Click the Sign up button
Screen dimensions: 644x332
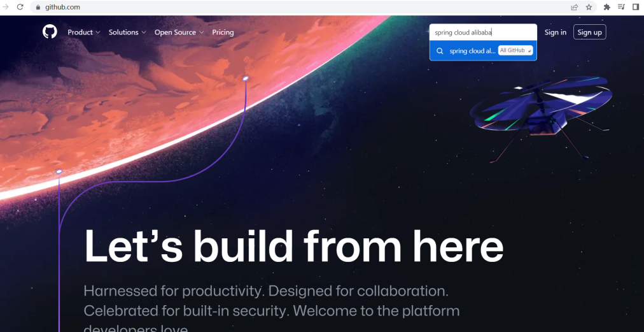click(589, 32)
